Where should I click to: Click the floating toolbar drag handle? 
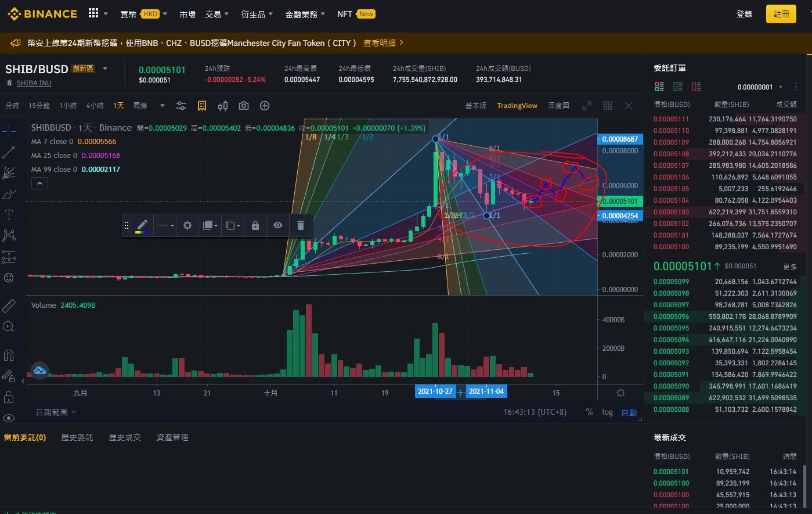[127, 225]
